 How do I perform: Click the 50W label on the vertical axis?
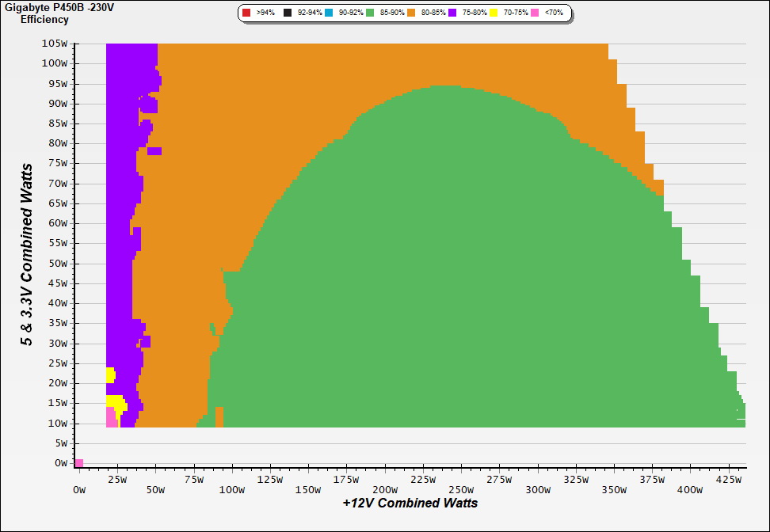(x=57, y=264)
